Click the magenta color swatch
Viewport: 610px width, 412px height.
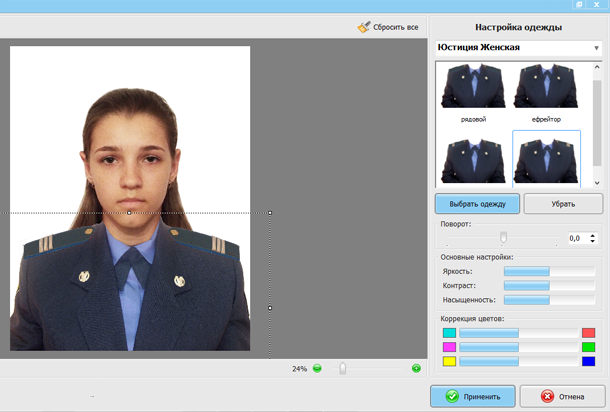[449, 347]
